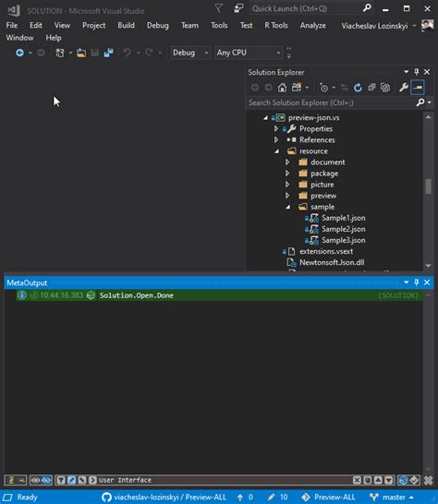The image size is (438, 504).
Task: Click the Collapse All icon in Solution Explorer
Action: coord(371,88)
